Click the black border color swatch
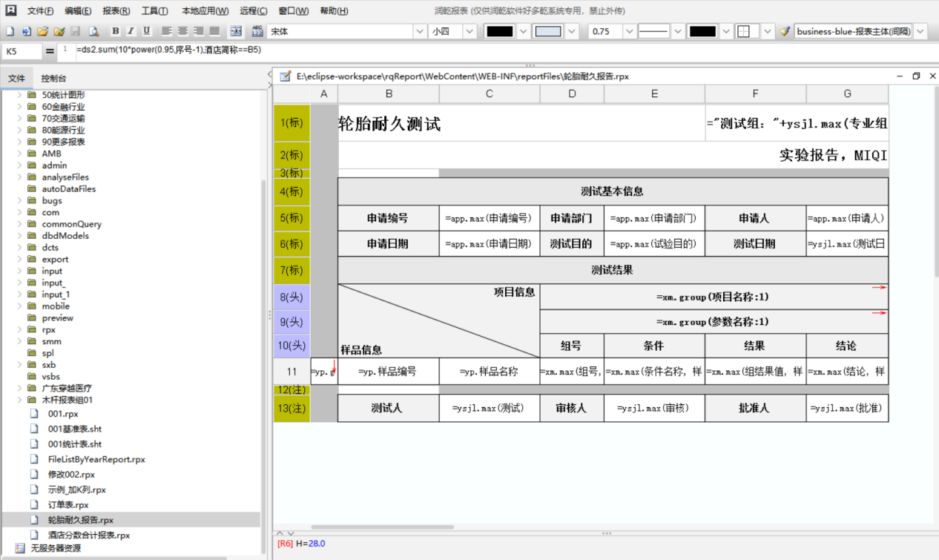 click(x=702, y=31)
